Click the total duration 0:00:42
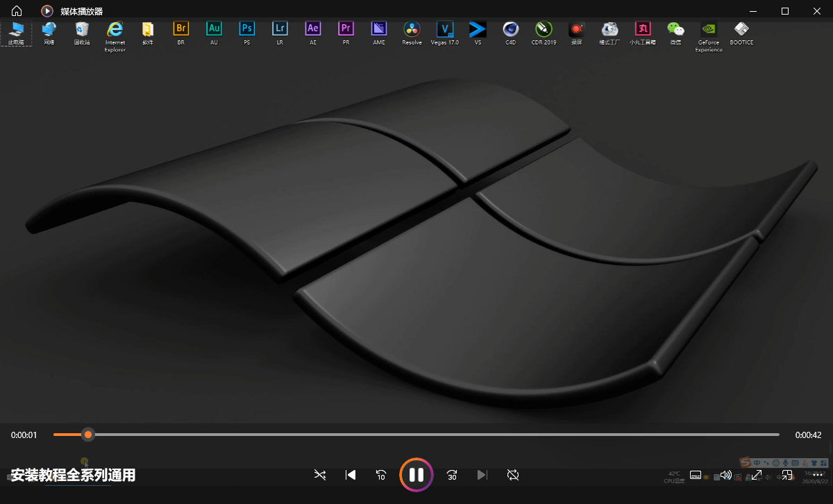 pyautogui.click(x=808, y=435)
